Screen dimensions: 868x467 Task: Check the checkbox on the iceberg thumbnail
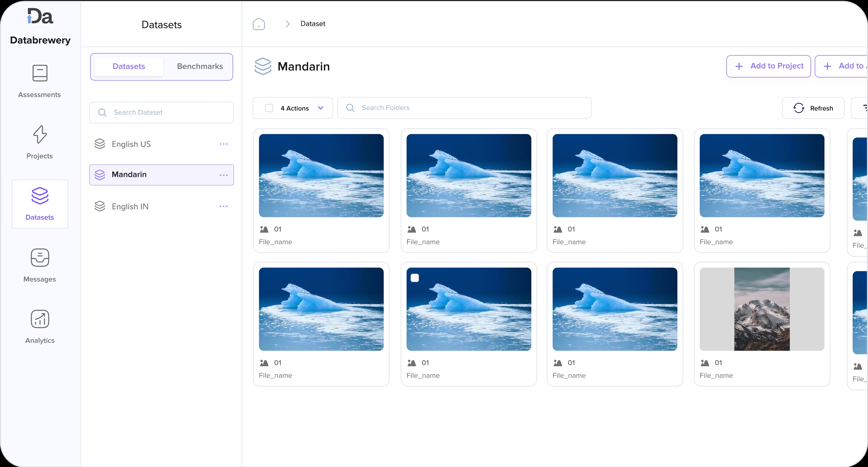point(415,278)
